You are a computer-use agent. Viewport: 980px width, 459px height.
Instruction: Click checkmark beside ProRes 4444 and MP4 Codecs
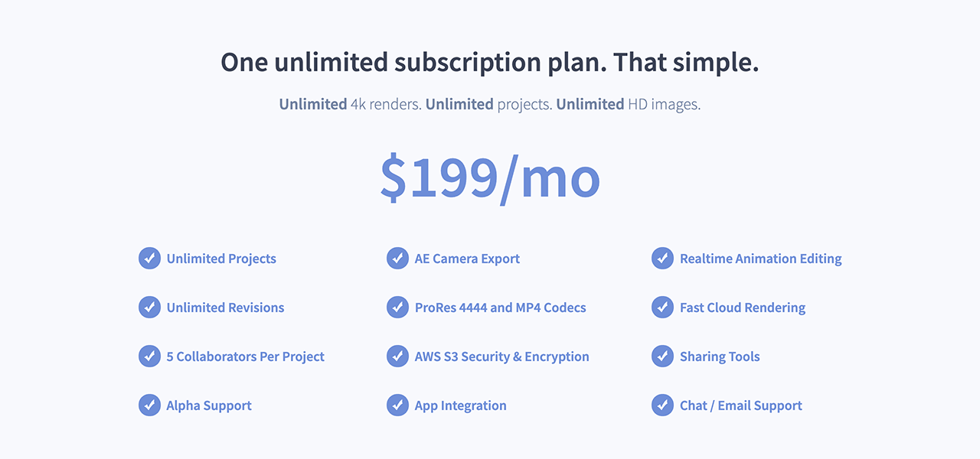[x=397, y=308]
